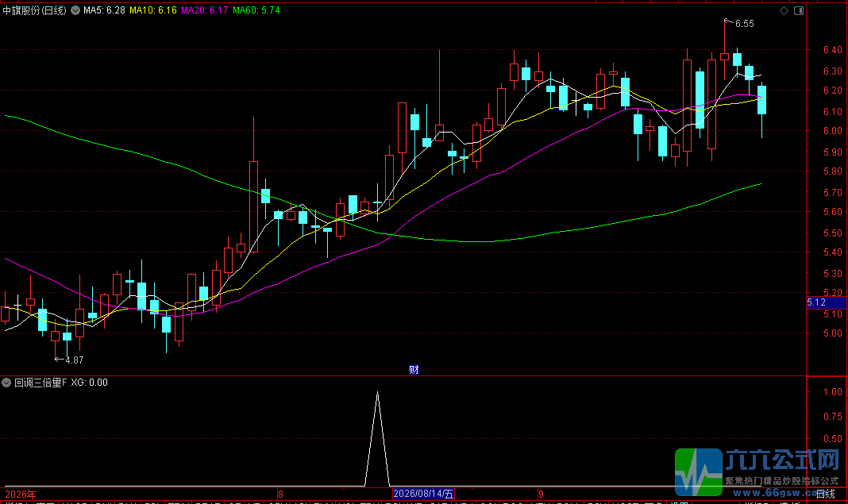Click the 2026/08/14/五 date tag
848x504 pixels.
423,494
